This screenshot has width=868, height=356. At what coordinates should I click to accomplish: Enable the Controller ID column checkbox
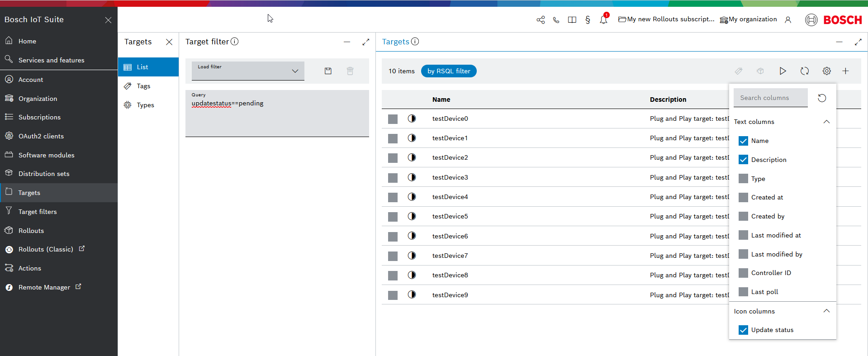(x=743, y=273)
